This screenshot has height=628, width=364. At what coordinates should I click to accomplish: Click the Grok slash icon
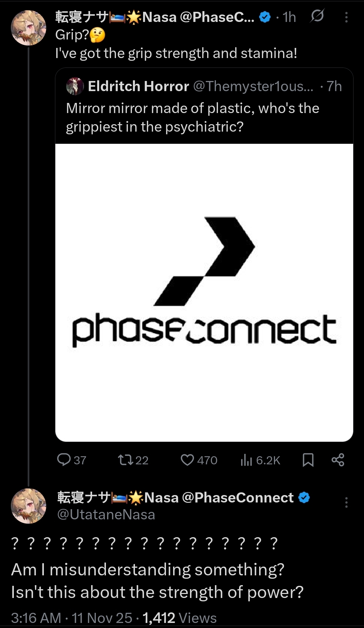317,16
